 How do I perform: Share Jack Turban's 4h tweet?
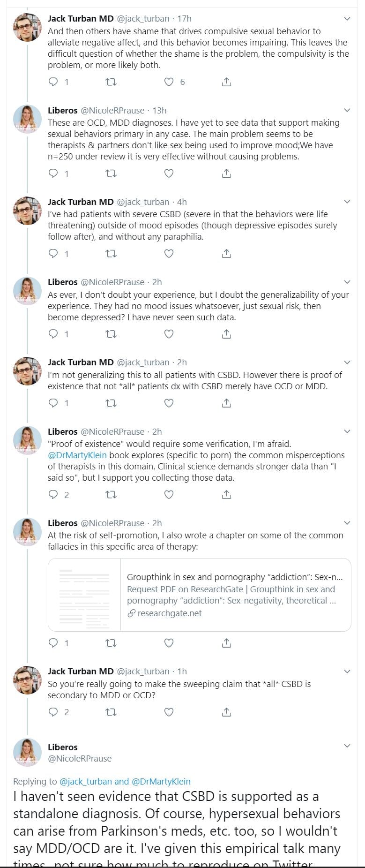point(226,254)
